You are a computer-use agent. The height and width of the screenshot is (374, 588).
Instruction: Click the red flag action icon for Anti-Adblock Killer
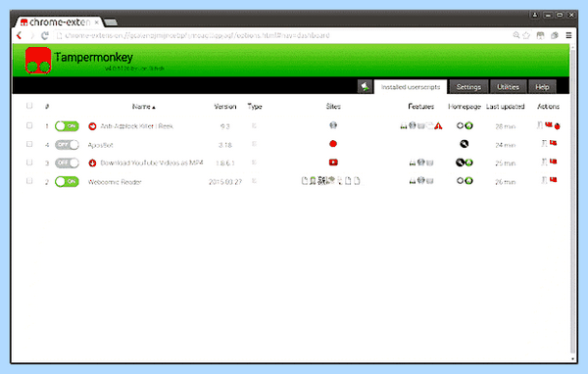(549, 124)
